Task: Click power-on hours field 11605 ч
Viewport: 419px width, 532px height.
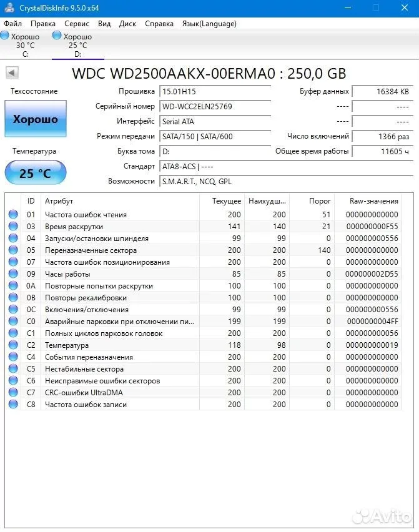Action: pos(382,151)
